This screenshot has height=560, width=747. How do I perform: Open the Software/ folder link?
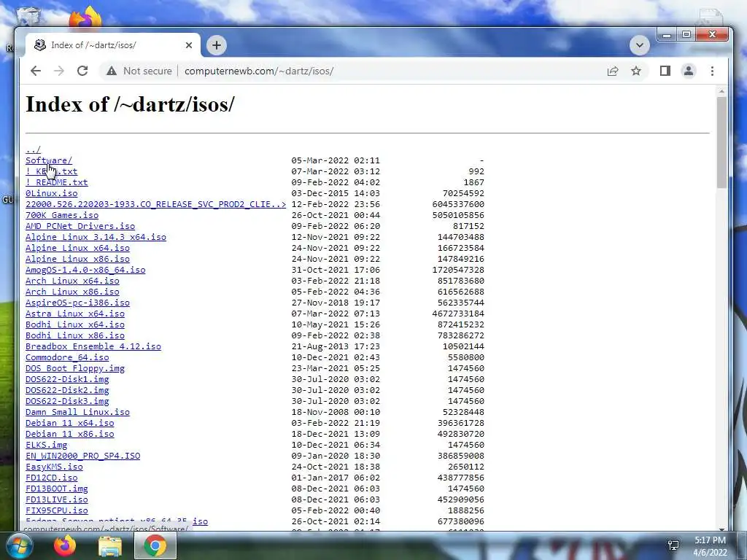pos(49,160)
